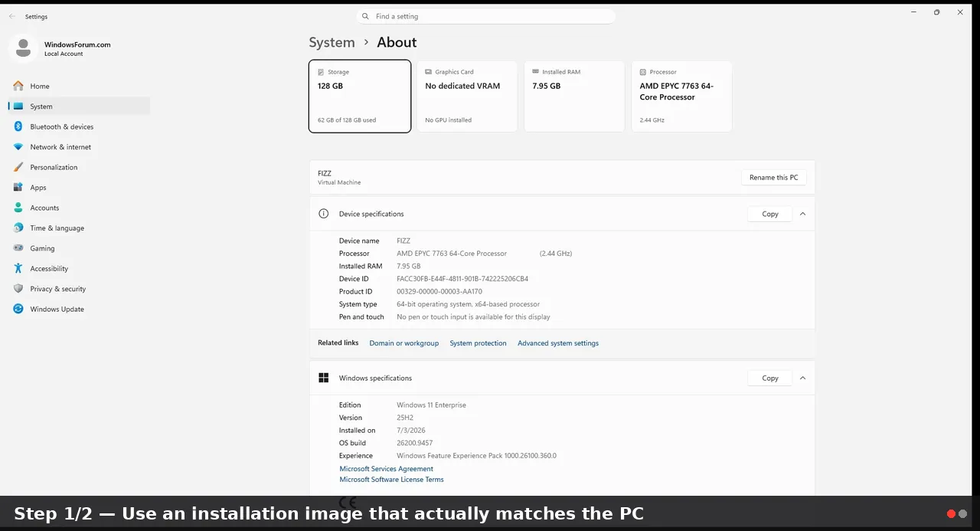Image resolution: width=980 pixels, height=531 pixels.
Task: Navigate to Time & language
Action: click(79, 228)
